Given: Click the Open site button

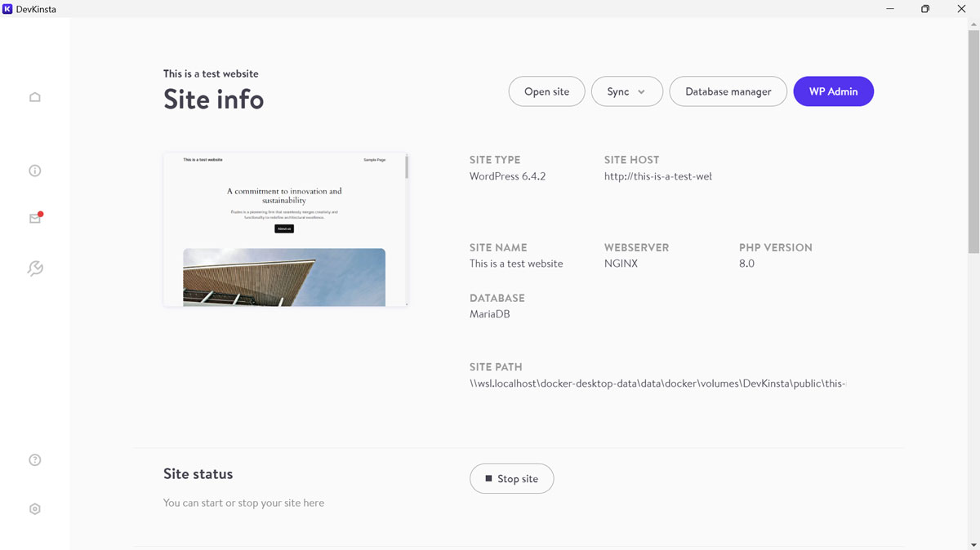Looking at the screenshot, I should (x=546, y=91).
